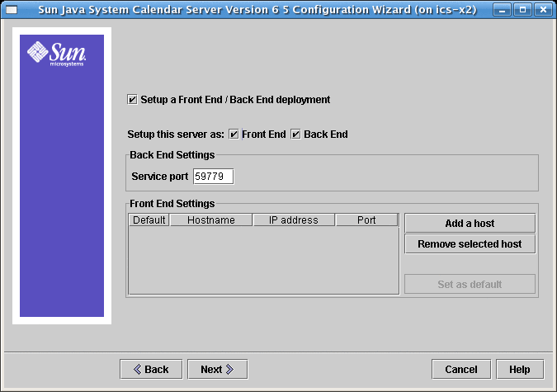Cancel the configuration wizard
The height and width of the screenshot is (392, 557).
click(461, 369)
